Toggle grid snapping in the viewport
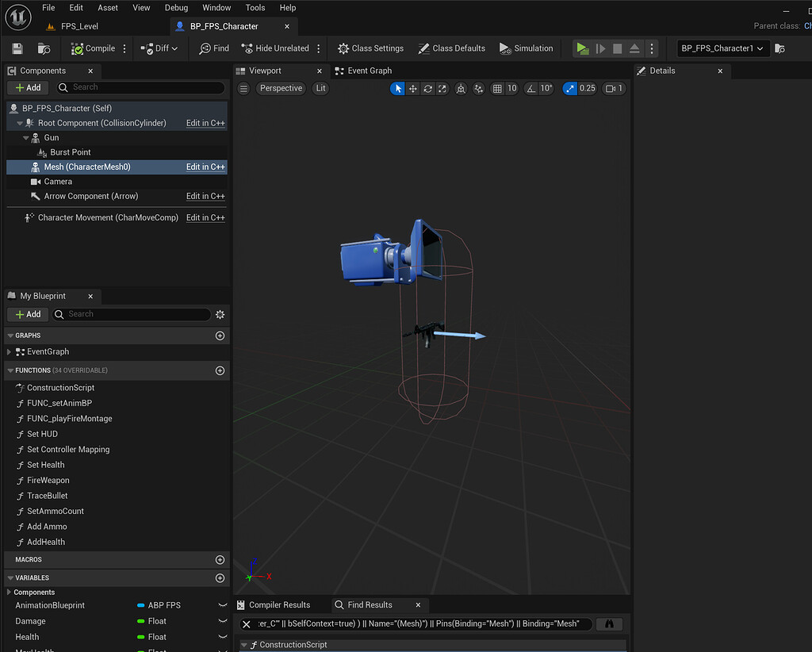This screenshot has width=812, height=652. coord(497,89)
